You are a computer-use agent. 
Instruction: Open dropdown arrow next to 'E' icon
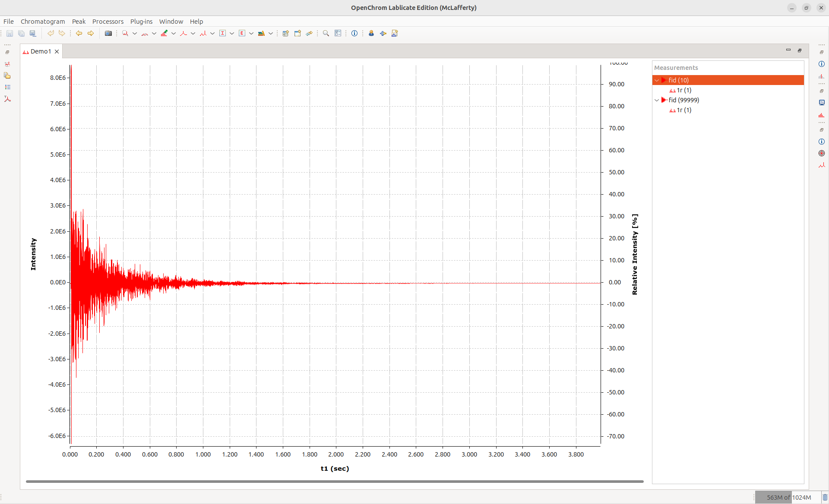pos(251,33)
